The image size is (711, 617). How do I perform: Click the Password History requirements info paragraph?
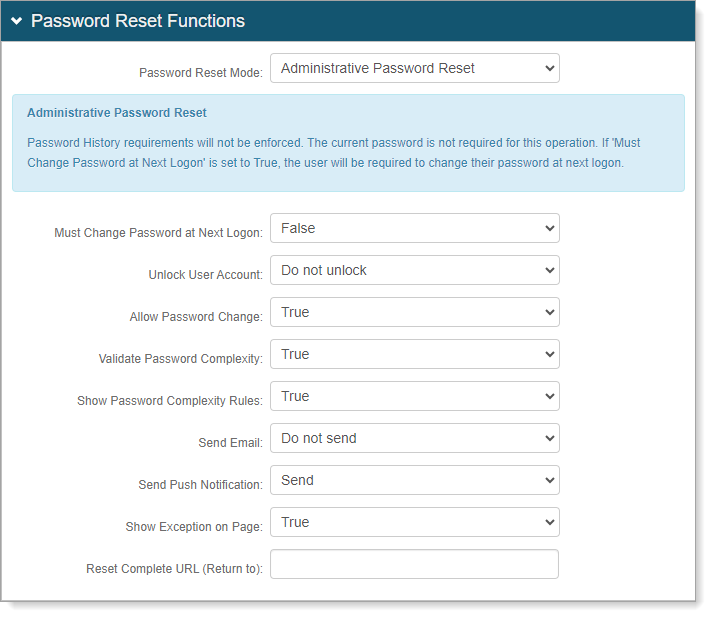(333, 152)
